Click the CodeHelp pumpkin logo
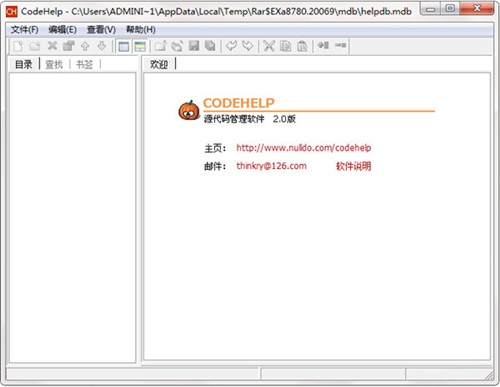This screenshot has height=387, width=500. click(x=189, y=110)
